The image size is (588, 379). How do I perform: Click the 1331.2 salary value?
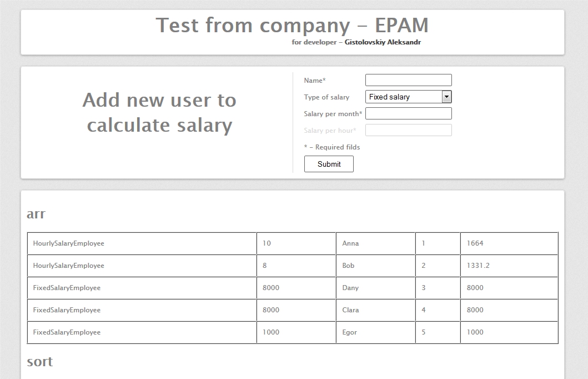(x=478, y=266)
